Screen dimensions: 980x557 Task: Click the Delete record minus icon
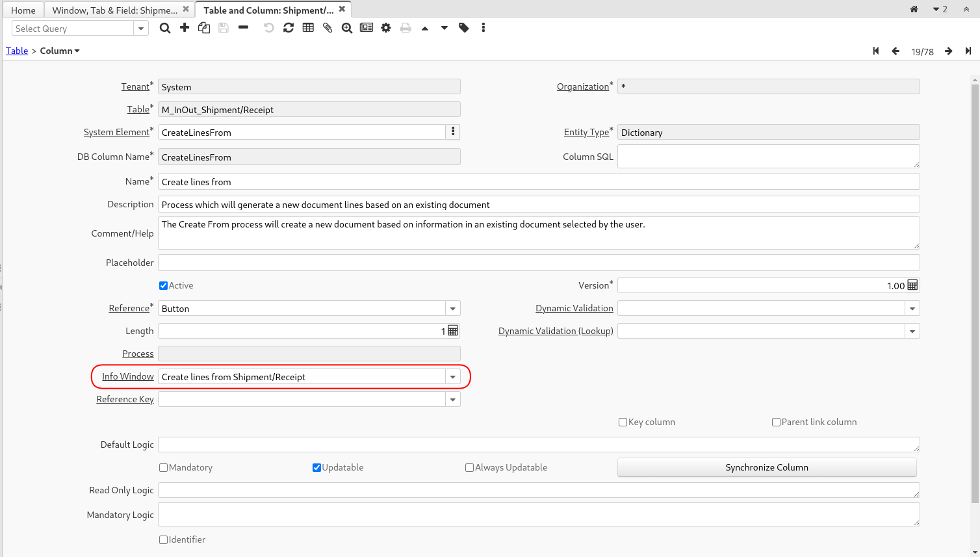(243, 28)
